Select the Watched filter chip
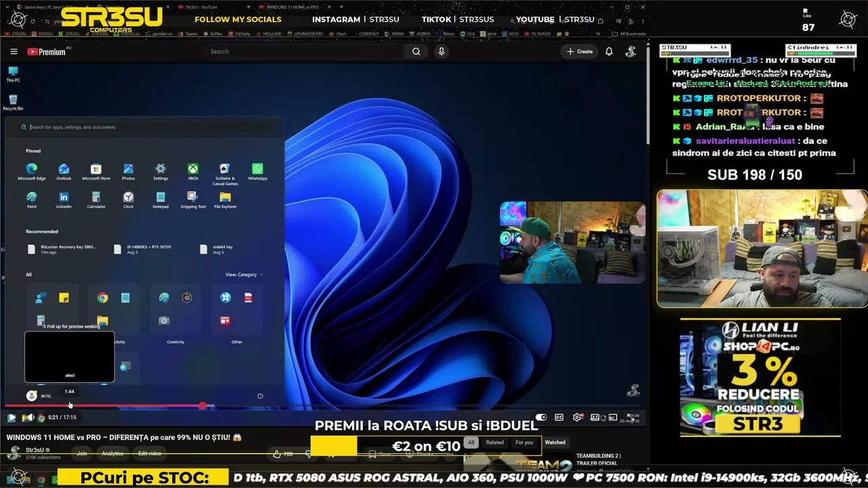The height and width of the screenshot is (488, 868). pyautogui.click(x=555, y=443)
